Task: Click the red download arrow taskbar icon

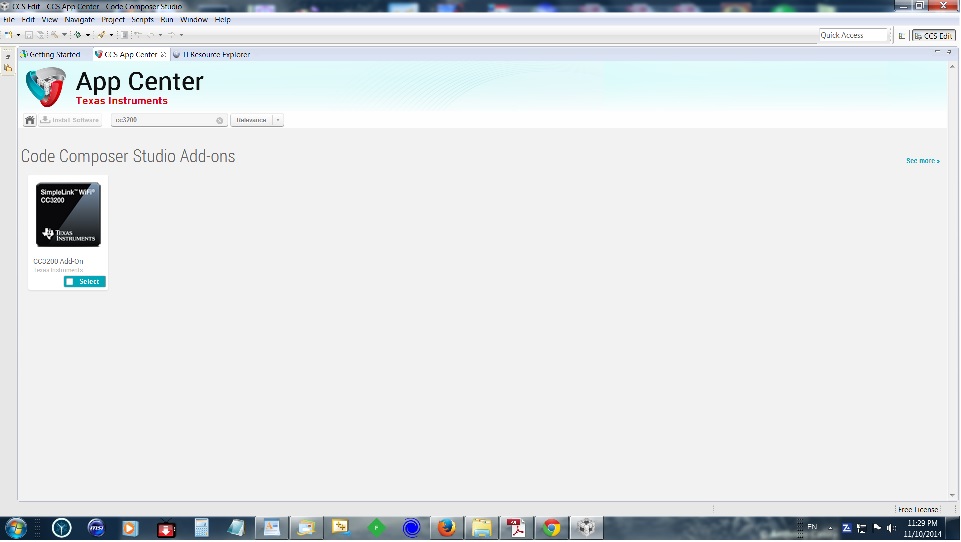Action: click(x=166, y=528)
